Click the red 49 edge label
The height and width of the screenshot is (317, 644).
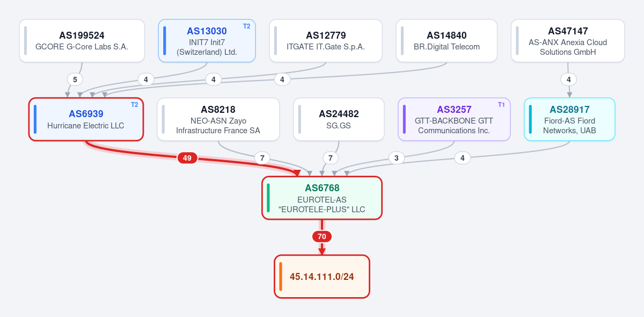tap(187, 158)
